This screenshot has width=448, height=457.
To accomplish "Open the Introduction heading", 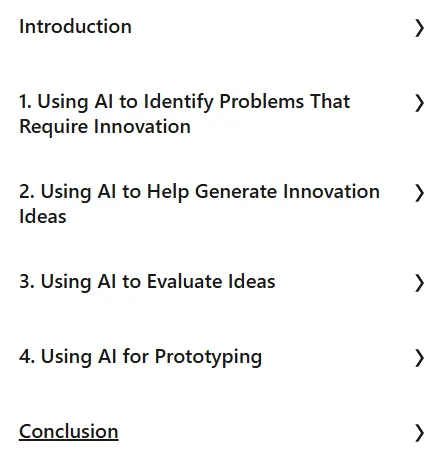I will click(75, 27).
